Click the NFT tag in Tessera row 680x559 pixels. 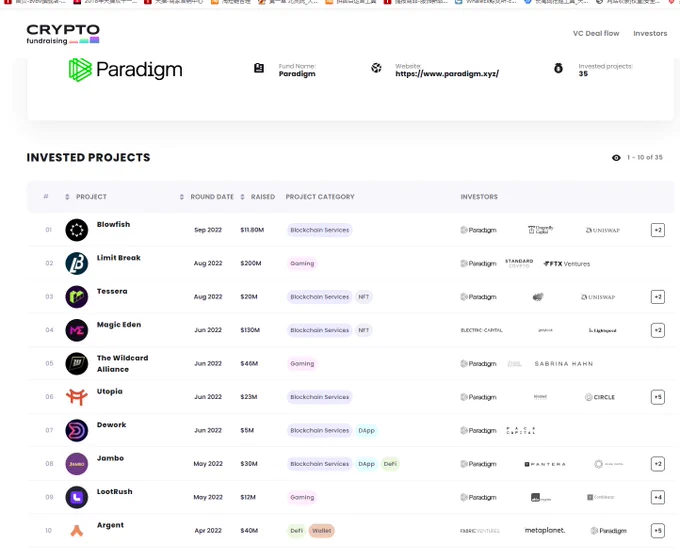363,297
